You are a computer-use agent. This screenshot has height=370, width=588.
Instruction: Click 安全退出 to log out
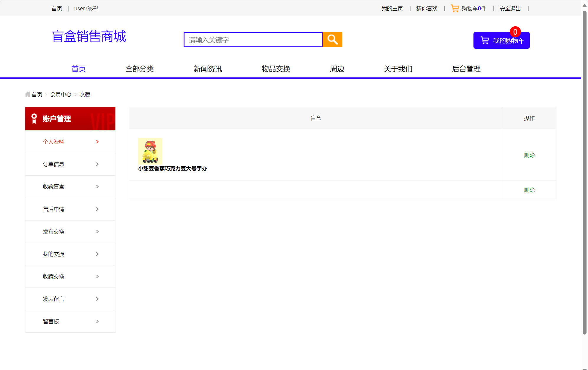[x=510, y=8]
